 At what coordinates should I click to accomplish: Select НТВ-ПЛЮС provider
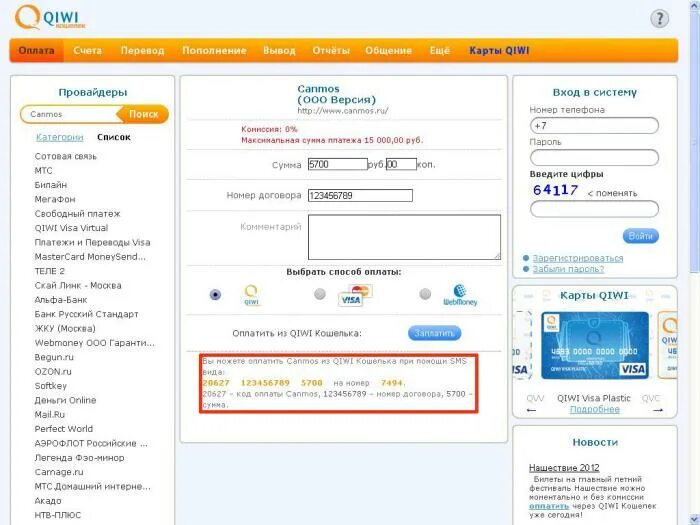pos(58,515)
